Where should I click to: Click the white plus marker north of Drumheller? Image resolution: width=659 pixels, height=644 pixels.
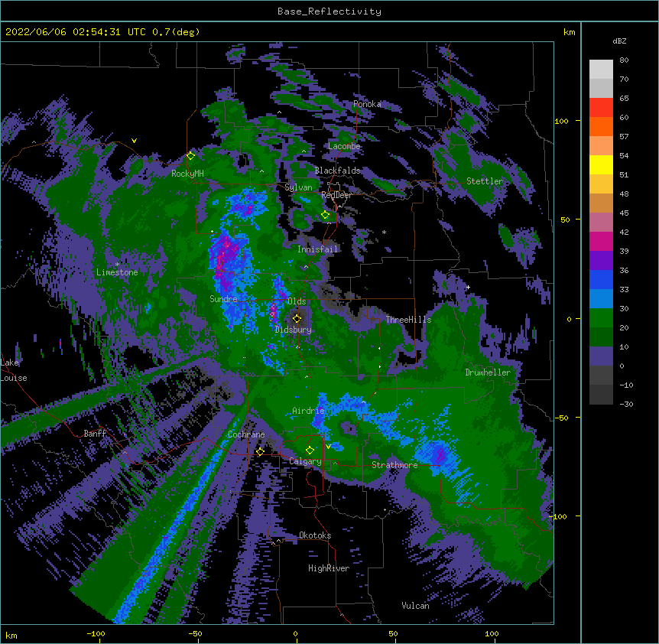[x=468, y=287]
